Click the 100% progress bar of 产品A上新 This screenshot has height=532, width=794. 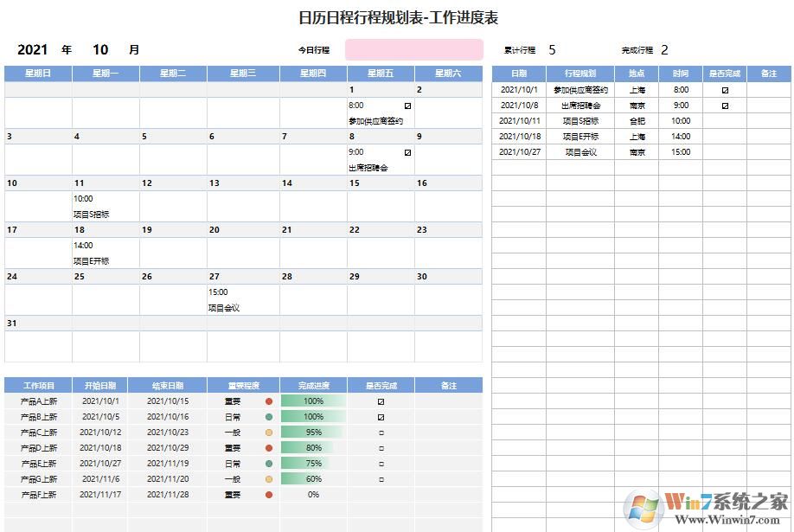pyautogui.click(x=313, y=401)
